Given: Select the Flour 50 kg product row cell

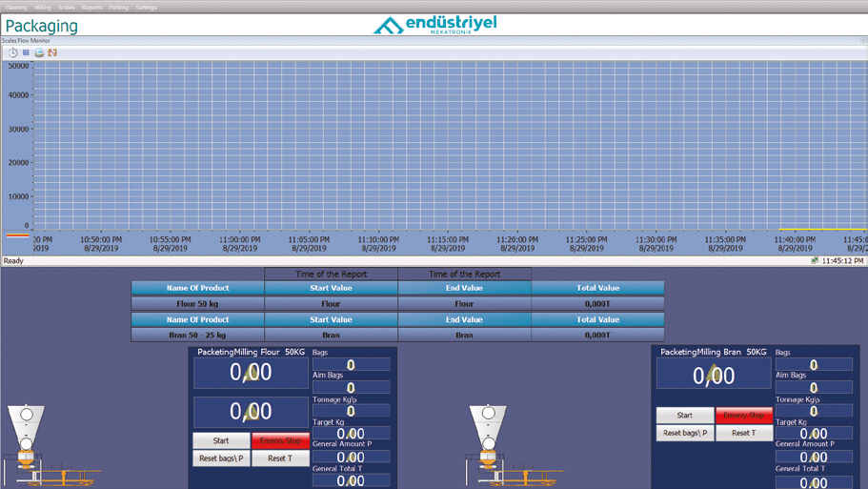Looking at the screenshot, I should click(x=197, y=304).
